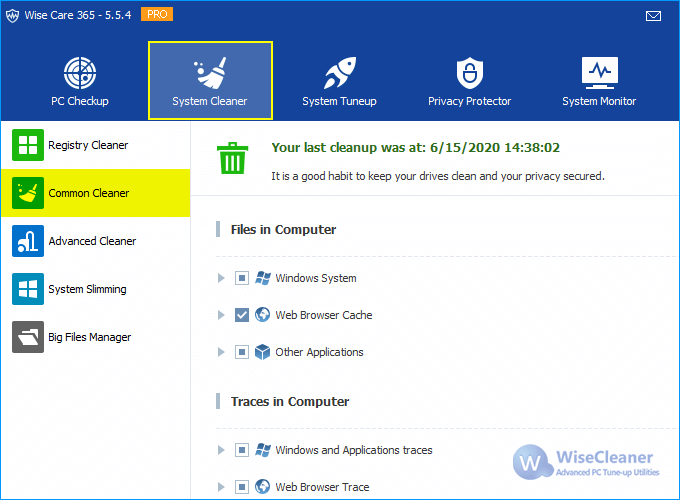This screenshot has width=680, height=500.
Task: Select the System Cleaner tab label
Action: point(210,101)
